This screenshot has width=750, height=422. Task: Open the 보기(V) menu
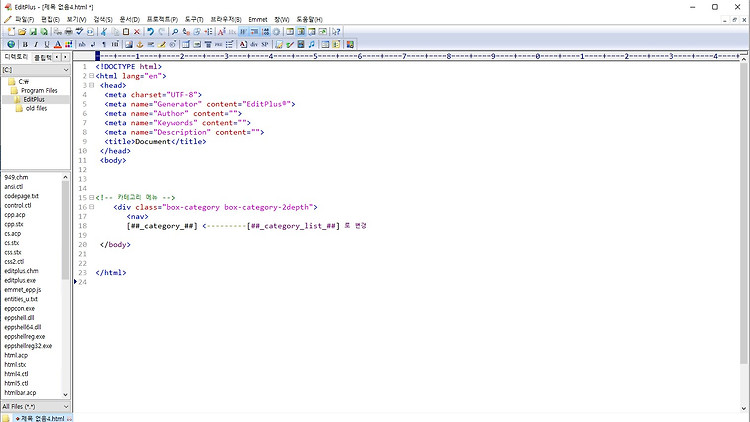click(76, 19)
